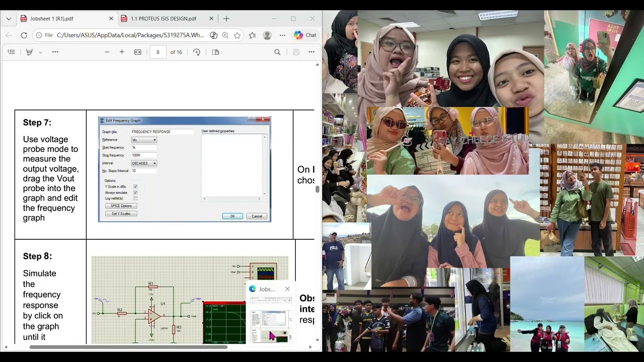Click the 'Step 7:' heading text
The height and width of the screenshot is (362, 644).
coord(37,123)
